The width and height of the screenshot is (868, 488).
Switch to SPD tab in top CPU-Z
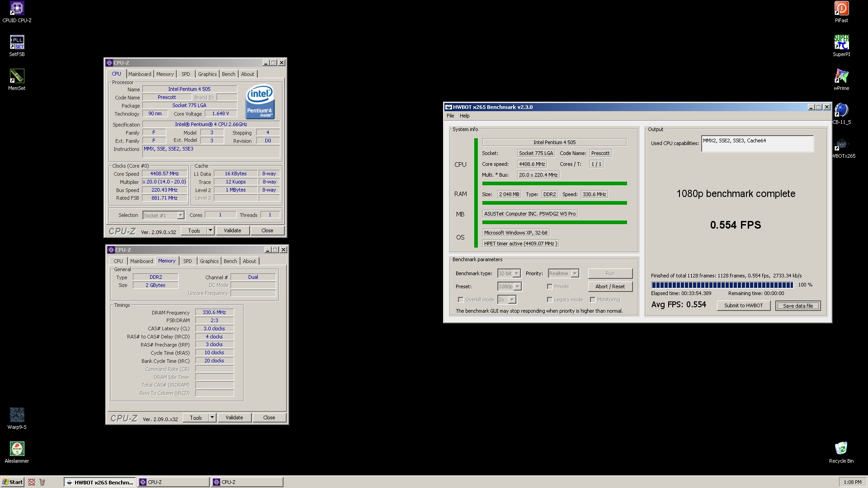coord(186,74)
